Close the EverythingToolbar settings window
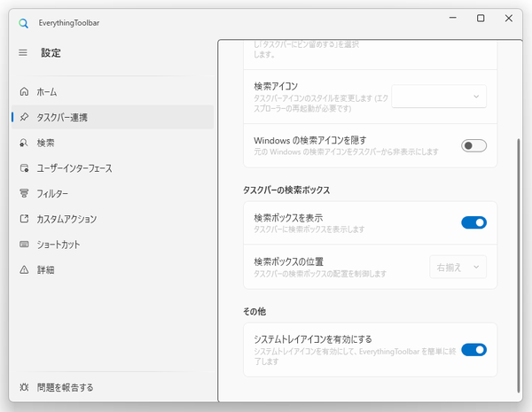 509,18
